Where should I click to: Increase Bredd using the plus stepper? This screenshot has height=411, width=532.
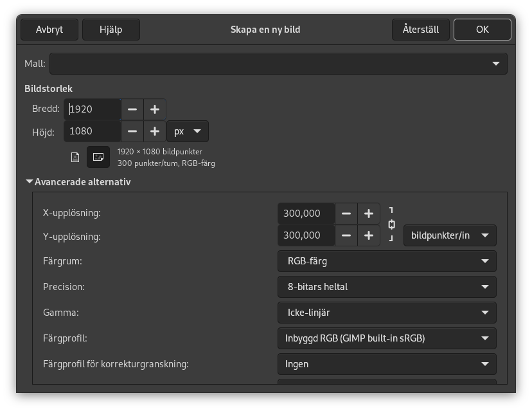[x=154, y=109]
